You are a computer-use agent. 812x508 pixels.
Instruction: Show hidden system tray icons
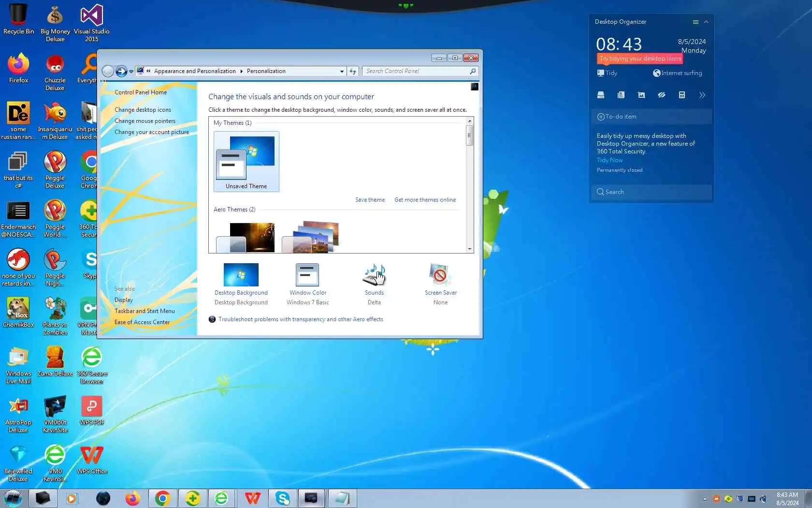[705, 499]
